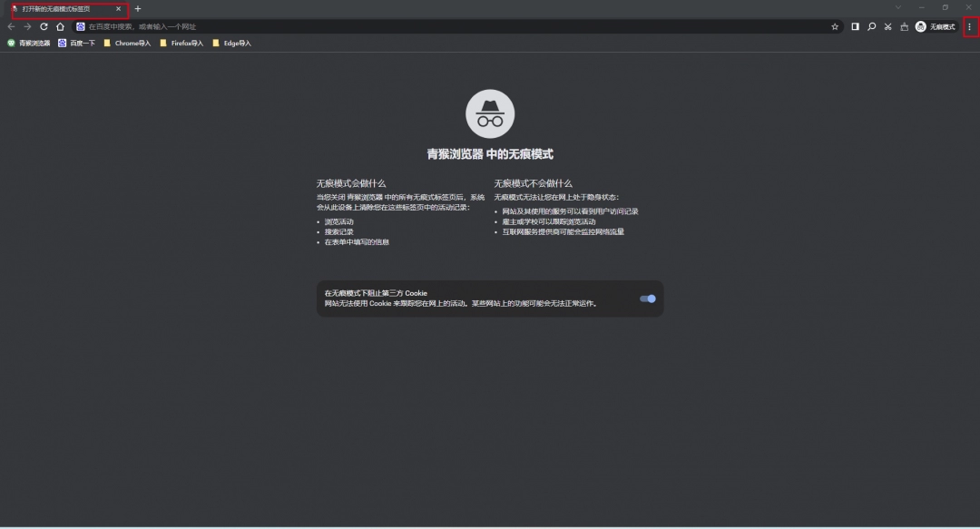Screen dimensions: 980x529
Task: Click the forward navigation arrow
Action: [27, 27]
